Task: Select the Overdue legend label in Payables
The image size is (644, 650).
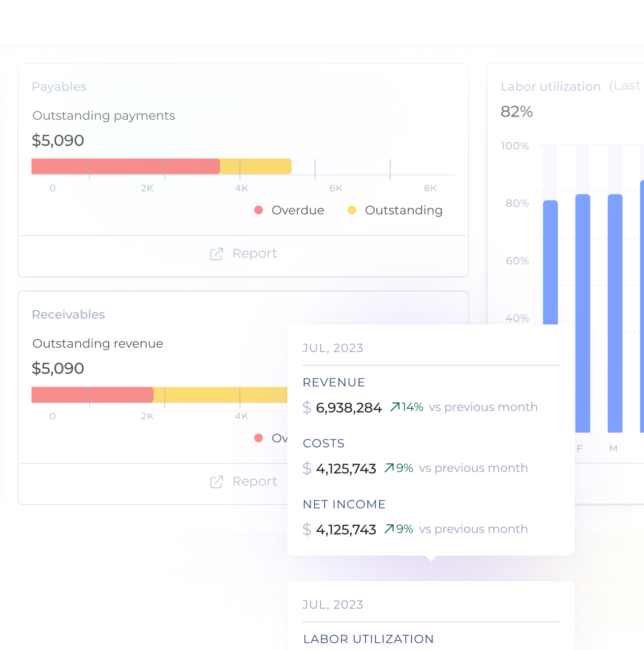Action: pyautogui.click(x=298, y=210)
